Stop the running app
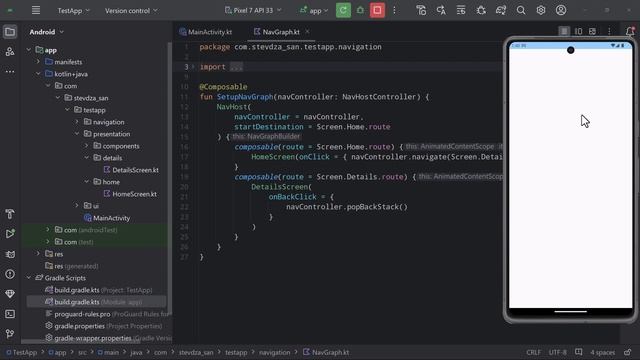This screenshot has width=640, height=360. (377, 10)
